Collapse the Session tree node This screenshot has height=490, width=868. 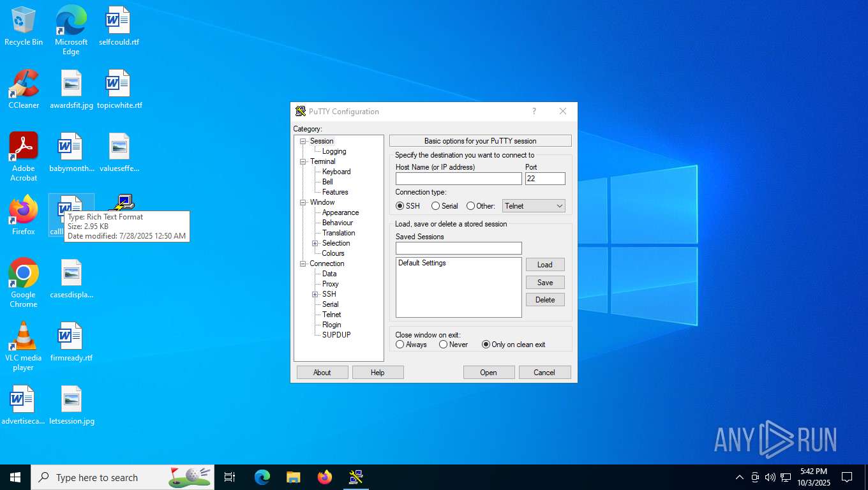click(303, 141)
